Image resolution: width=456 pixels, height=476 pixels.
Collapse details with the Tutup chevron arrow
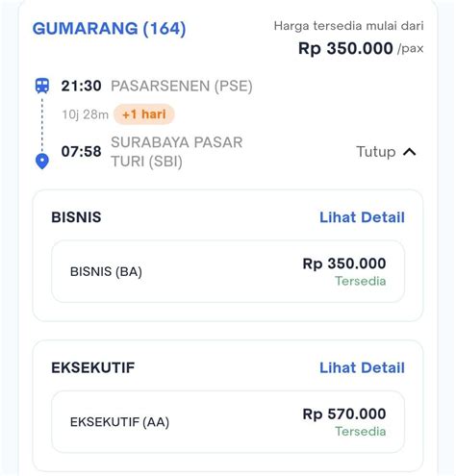coord(410,152)
